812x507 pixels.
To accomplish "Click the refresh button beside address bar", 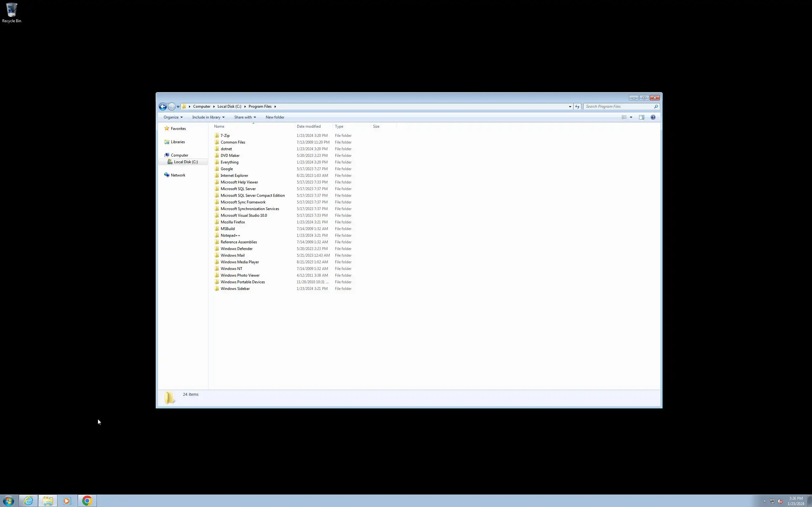I will (577, 107).
